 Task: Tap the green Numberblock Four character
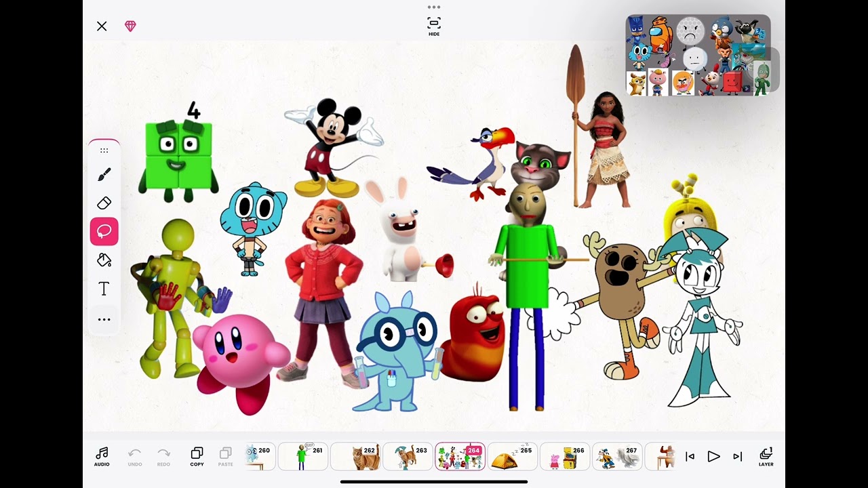point(179,152)
